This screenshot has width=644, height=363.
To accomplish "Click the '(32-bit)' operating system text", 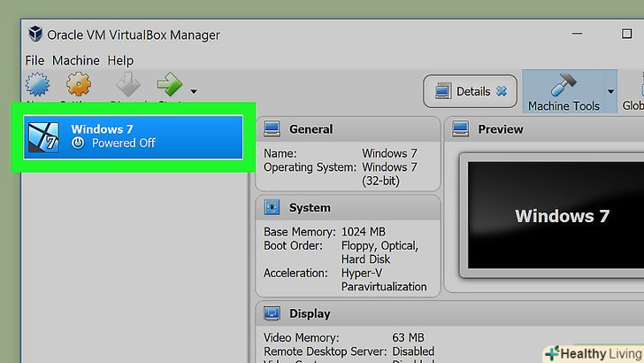I will 380,181.
